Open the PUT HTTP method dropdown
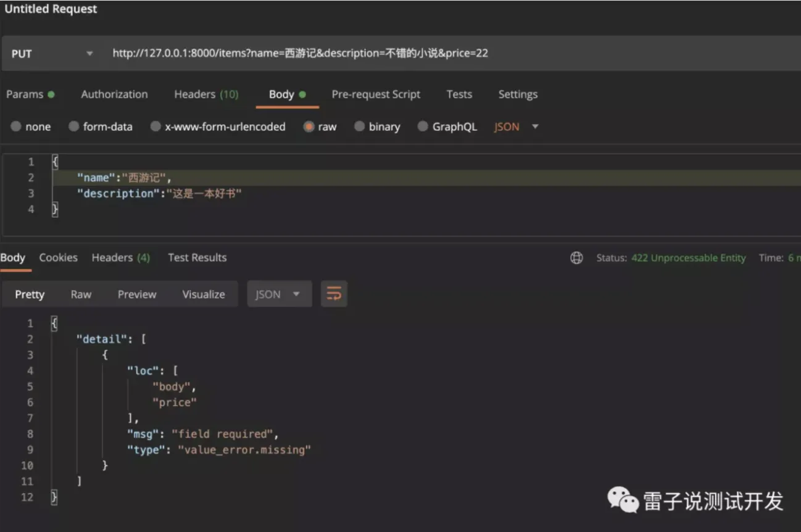The height and width of the screenshot is (532, 801). pos(52,54)
